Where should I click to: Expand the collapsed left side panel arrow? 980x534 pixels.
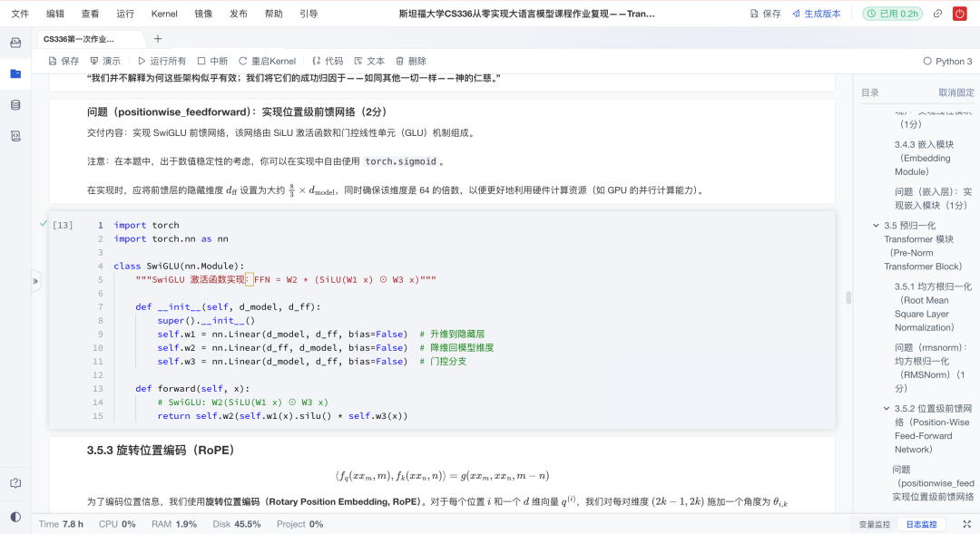(x=34, y=281)
